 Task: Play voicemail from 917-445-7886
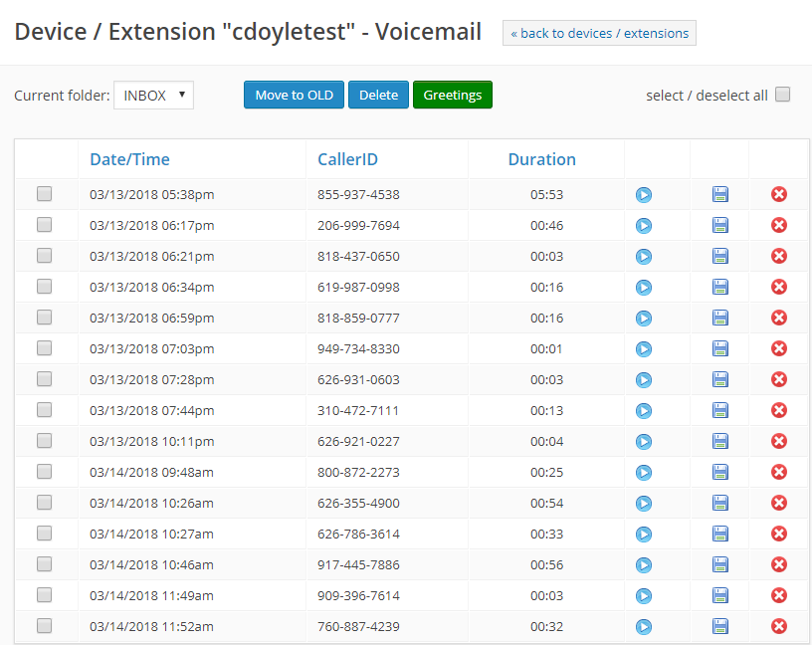pyautogui.click(x=643, y=565)
